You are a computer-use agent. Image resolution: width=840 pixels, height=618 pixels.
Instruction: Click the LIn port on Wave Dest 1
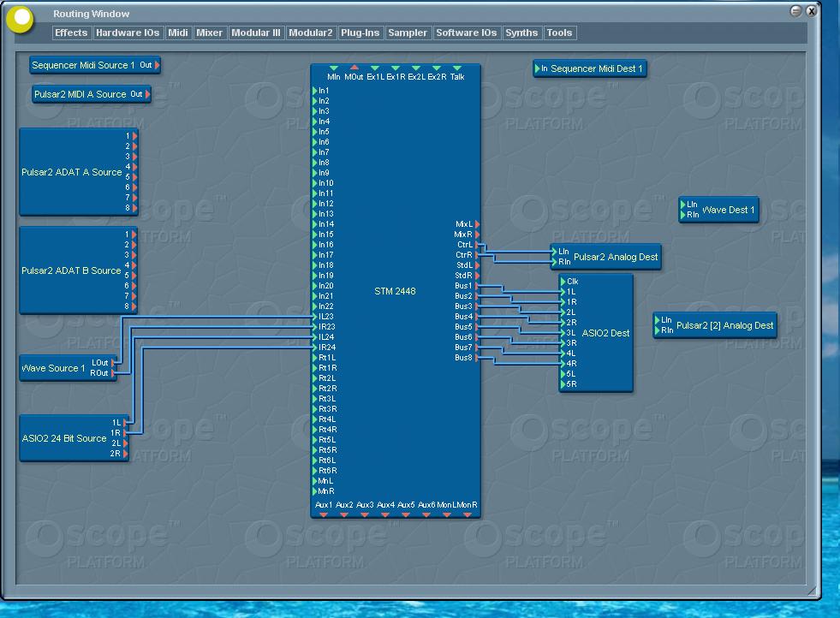pyautogui.click(x=683, y=204)
